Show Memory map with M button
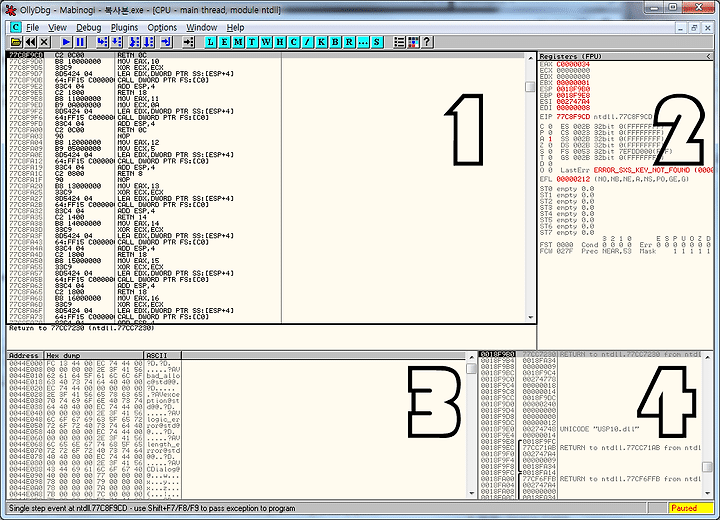720x520 pixels. 238,42
